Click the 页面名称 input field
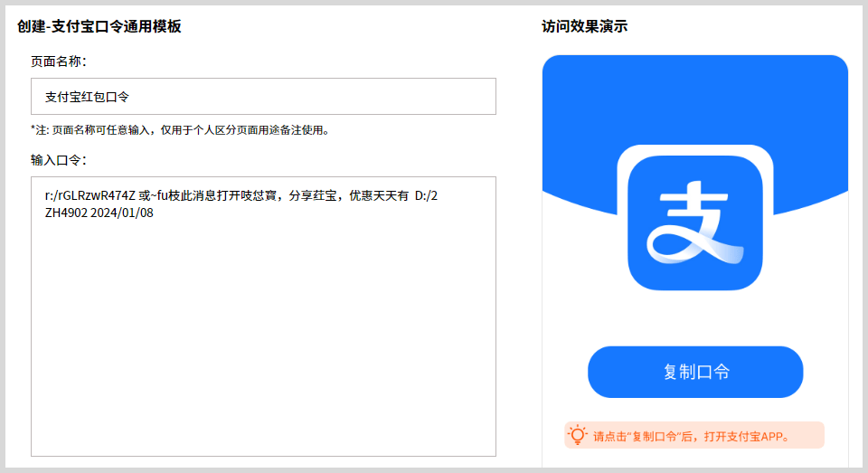The width and height of the screenshot is (868, 473). (263, 97)
